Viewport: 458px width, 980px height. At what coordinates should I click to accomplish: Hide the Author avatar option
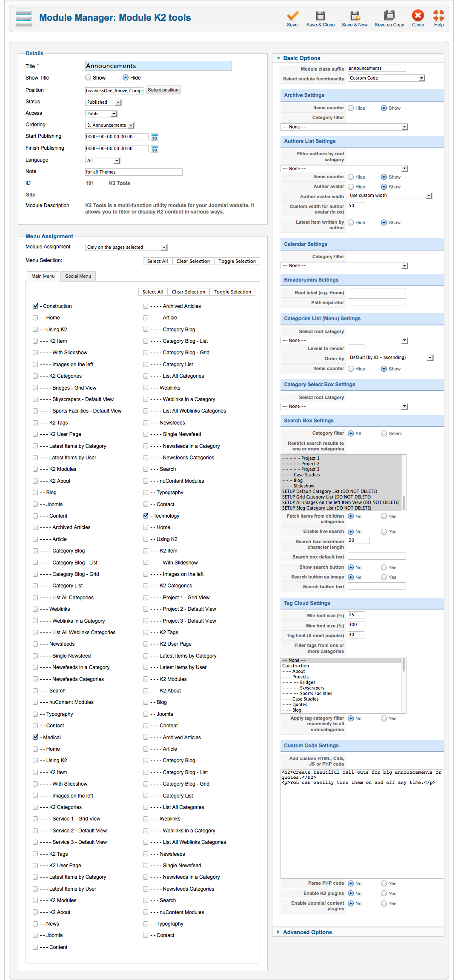tap(351, 187)
